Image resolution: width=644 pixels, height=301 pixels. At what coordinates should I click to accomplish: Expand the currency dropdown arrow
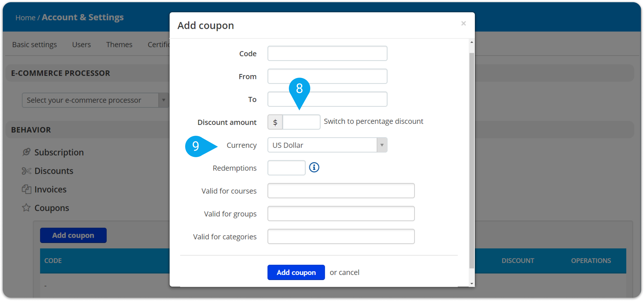pyautogui.click(x=382, y=145)
